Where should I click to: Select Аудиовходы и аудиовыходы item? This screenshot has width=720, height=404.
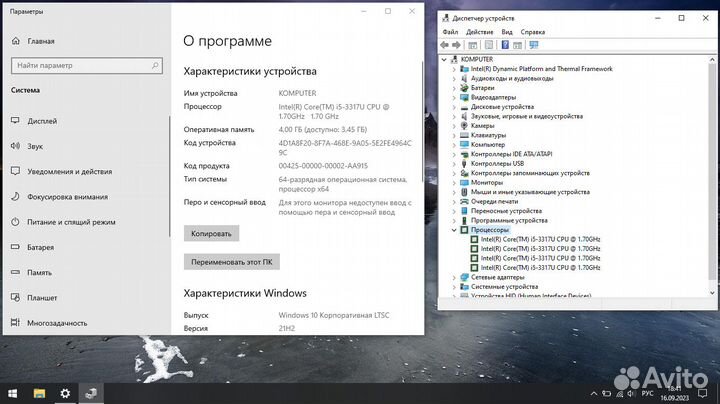512,79
